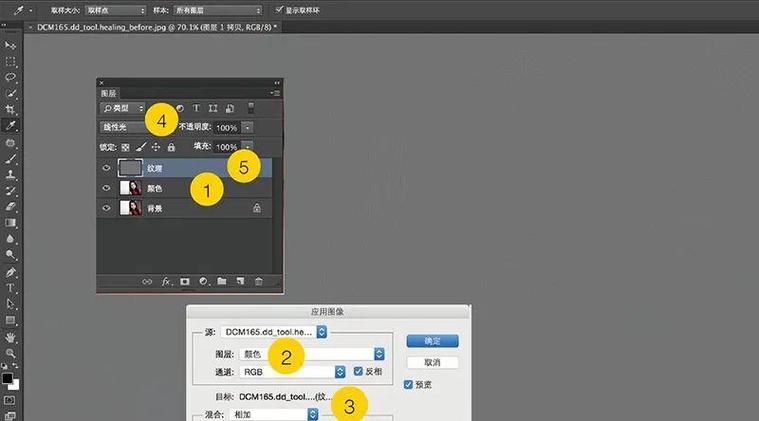Open the fx layer style menu
This screenshot has width=759, height=421.
[166, 282]
